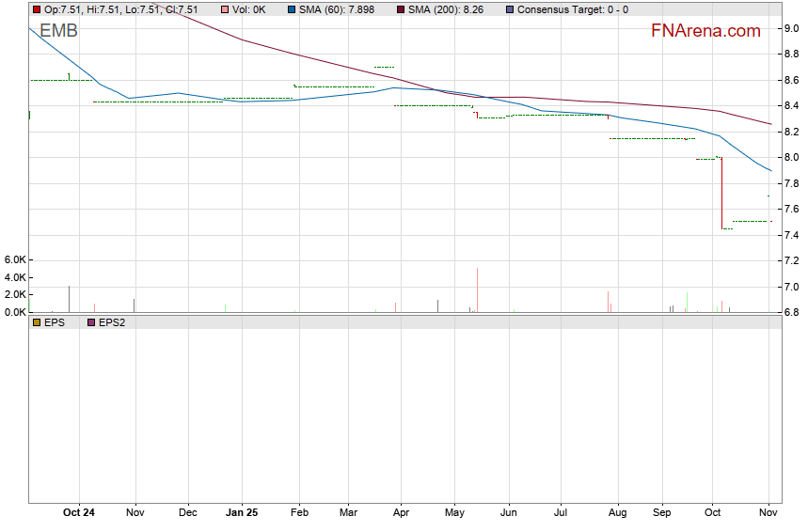808x532 pixels.
Task: Click the Consensus Target legend swatch
Action: point(509,9)
